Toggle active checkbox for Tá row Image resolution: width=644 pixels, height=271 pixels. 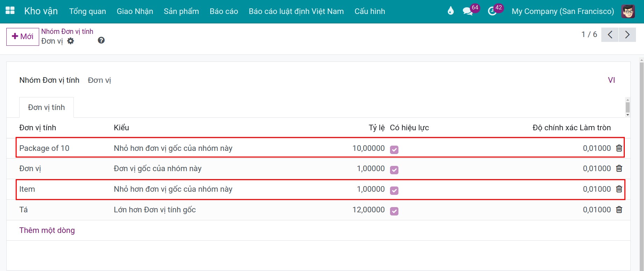coord(394,211)
